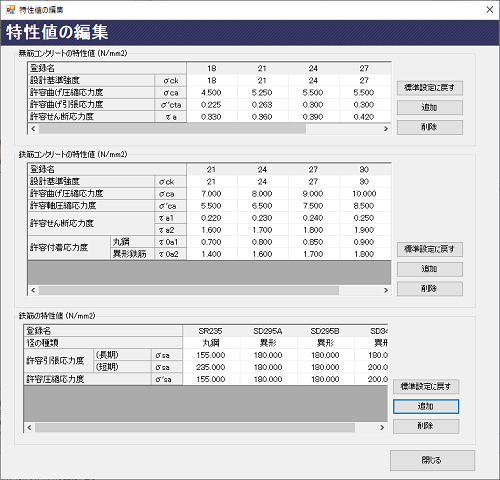Image resolution: width=500 pixels, height=480 pixels.
Task: Add a reinforced concrete entry with 追加
Action: coord(430,269)
